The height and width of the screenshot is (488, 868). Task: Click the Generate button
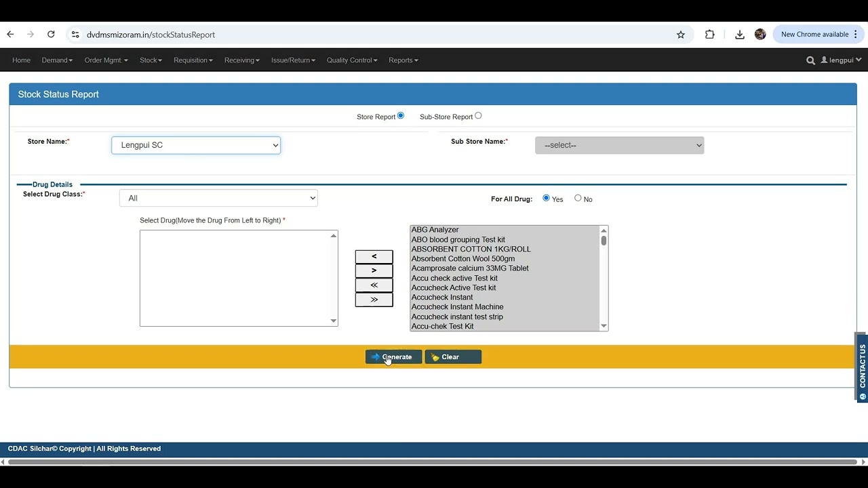click(x=393, y=357)
